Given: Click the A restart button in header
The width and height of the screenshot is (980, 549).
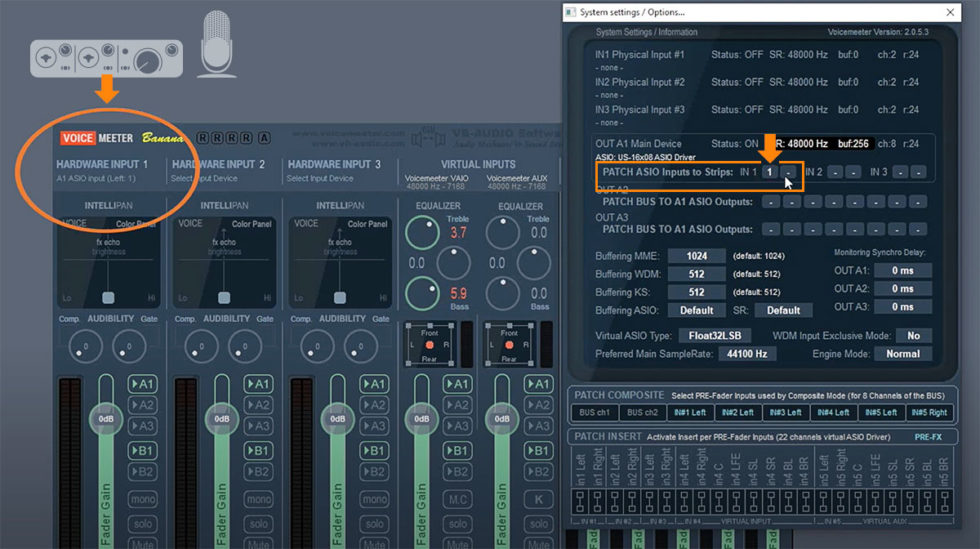Looking at the screenshot, I should pos(264,138).
